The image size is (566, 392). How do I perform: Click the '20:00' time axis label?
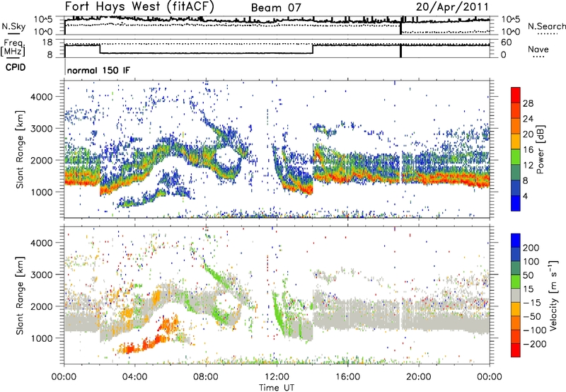tap(418, 377)
